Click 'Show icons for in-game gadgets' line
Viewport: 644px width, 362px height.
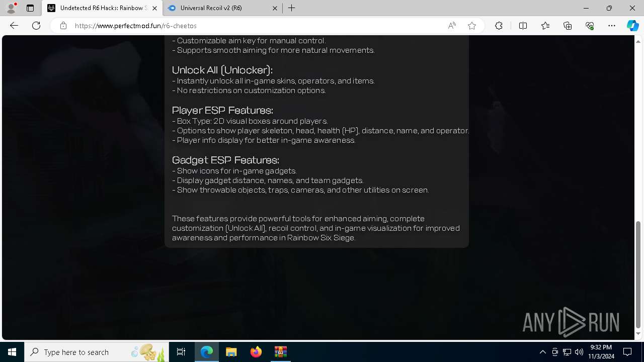pyautogui.click(x=234, y=171)
